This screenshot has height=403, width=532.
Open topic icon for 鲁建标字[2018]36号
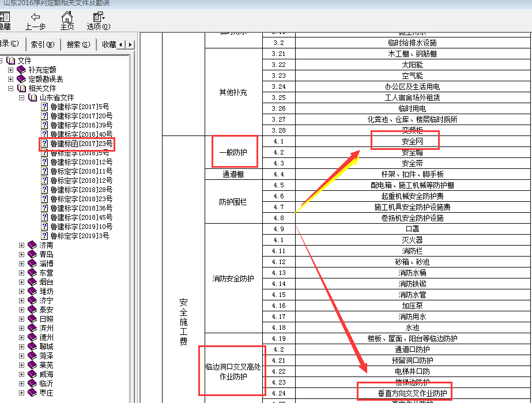click(44, 208)
